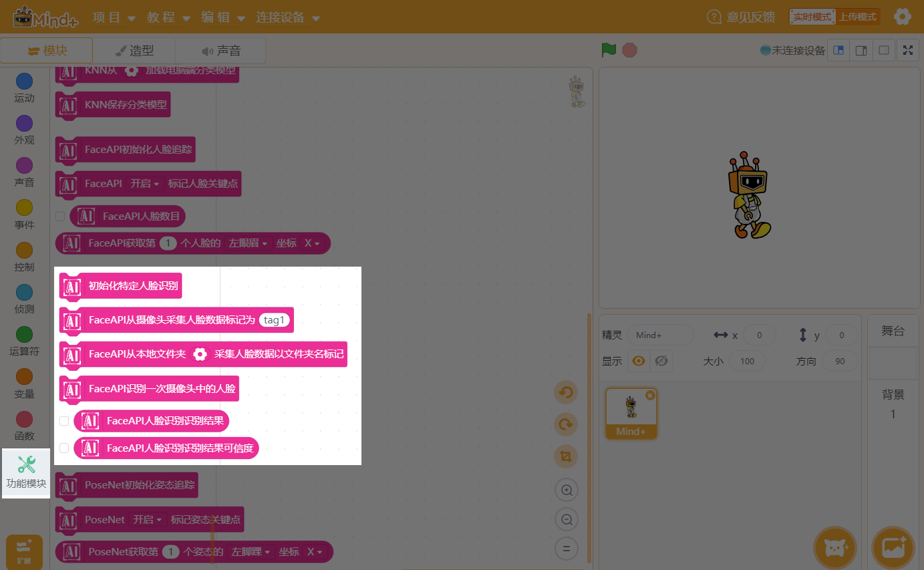The width and height of the screenshot is (924, 570).
Task: Select the 功能模块 wrench category
Action: (x=26, y=473)
